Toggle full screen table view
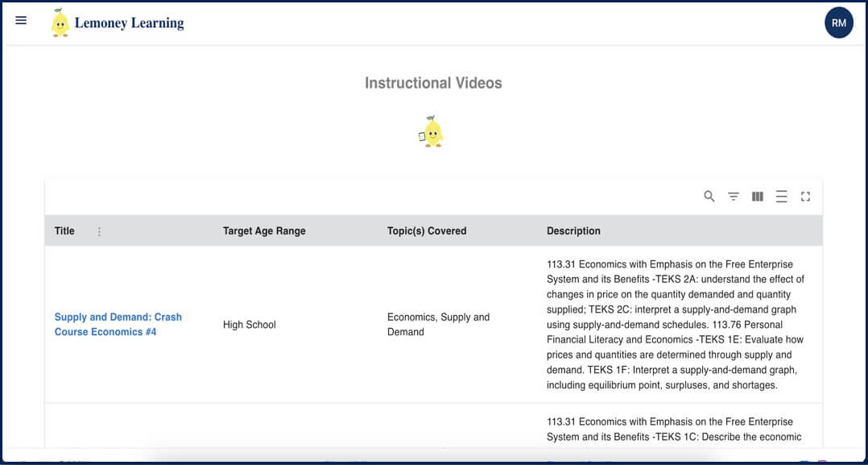Image resolution: width=868 pixels, height=465 pixels. pos(805,197)
